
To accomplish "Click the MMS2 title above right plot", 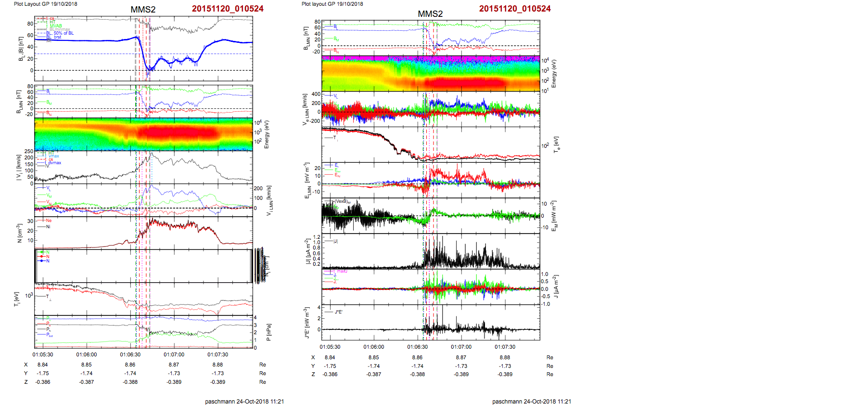I will click(x=430, y=14).
